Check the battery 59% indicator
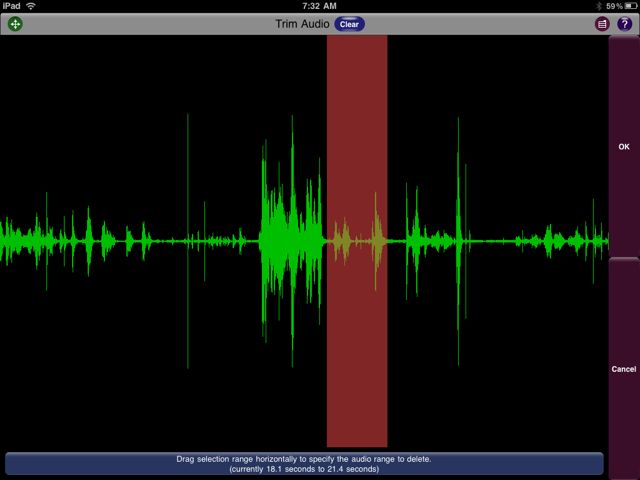 pos(621,6)
